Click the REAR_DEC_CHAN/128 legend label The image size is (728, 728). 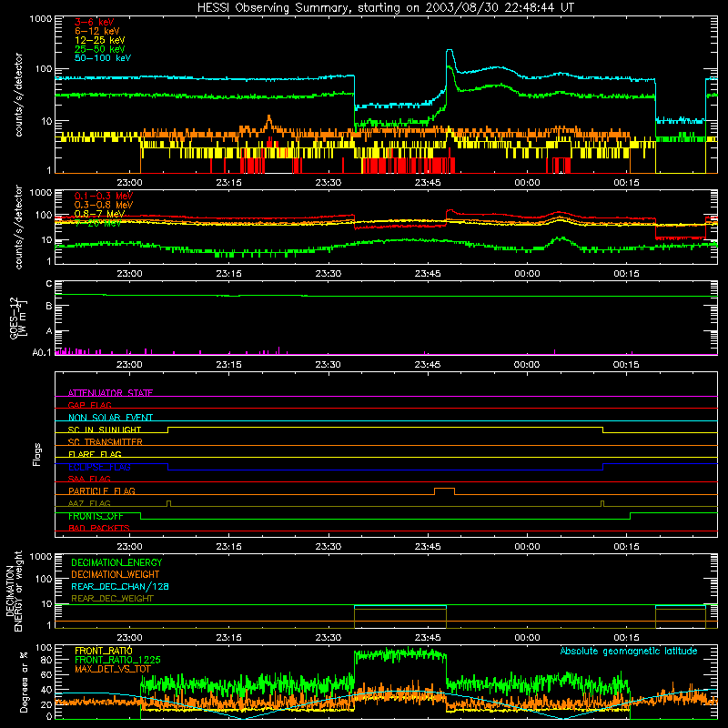pyautogui.click(x=120, y=586)
